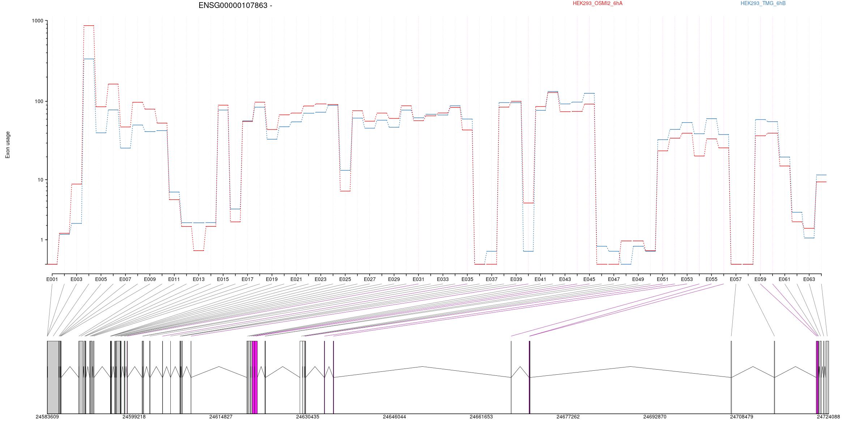Click genomic coordinate 24724088
Image resolution: width=868 pixels, height=434 pixels.
tap(828, 417)
